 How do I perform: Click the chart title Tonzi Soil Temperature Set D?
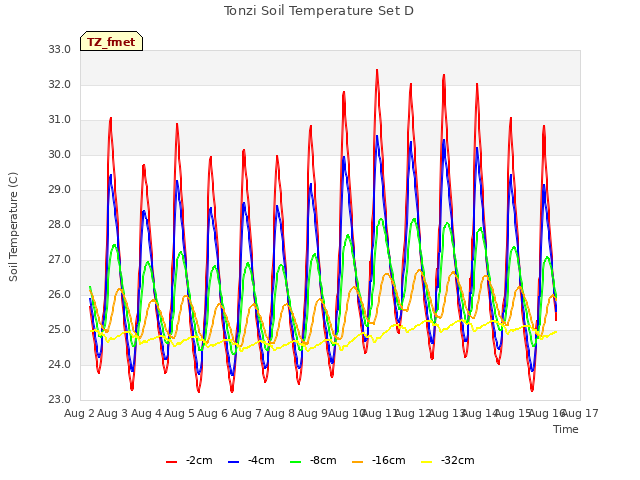pos(319,11)
